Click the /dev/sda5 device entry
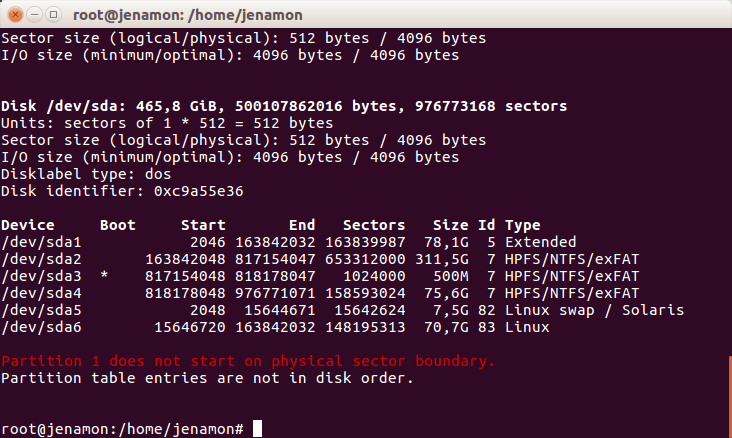This screenshot has height=438, width=732. (41, 310)
